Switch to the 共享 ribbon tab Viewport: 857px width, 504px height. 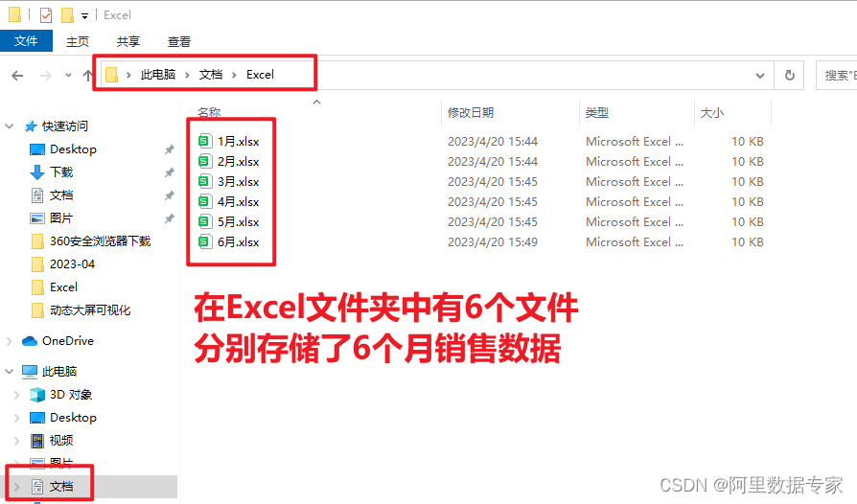[127, 41]
